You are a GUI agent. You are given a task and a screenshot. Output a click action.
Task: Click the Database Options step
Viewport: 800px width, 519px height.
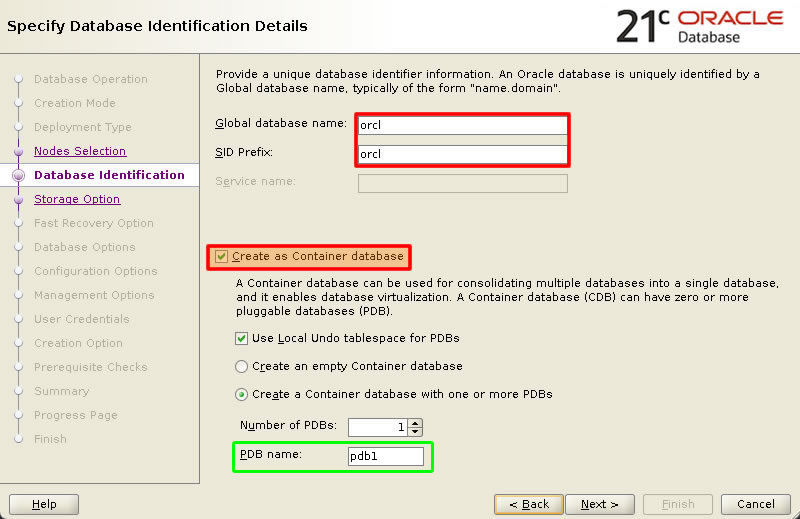pyautogui.click(x=85, y=247)
